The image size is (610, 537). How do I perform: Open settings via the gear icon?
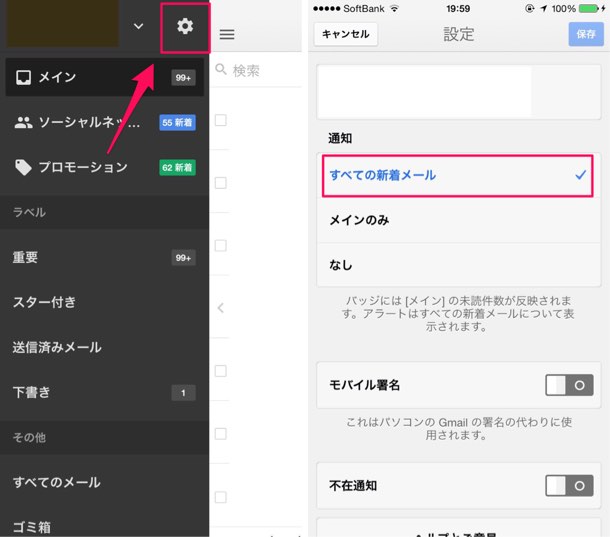[185, 26]
